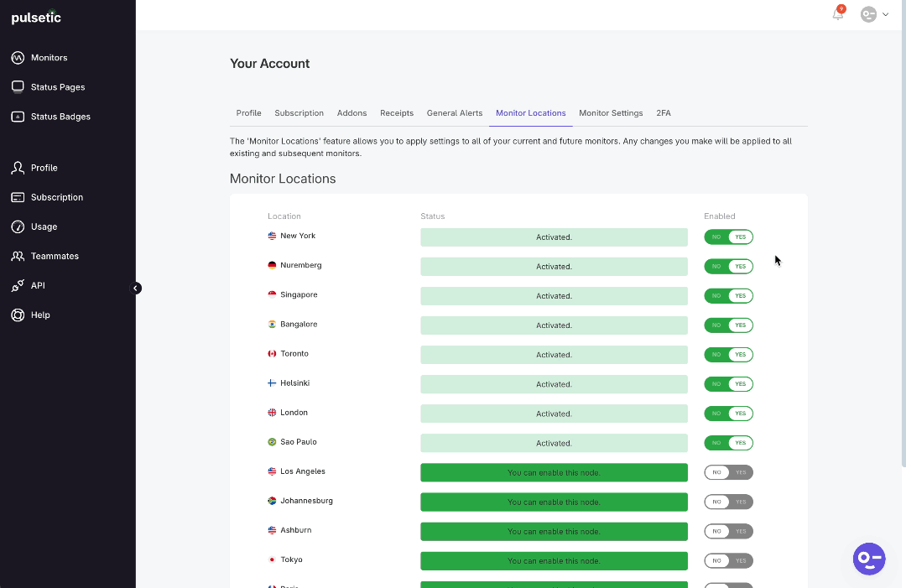Click the 'Ashburn' location name
The width and height of the screenshot is (906, 588).
click(x=296, y=530)
